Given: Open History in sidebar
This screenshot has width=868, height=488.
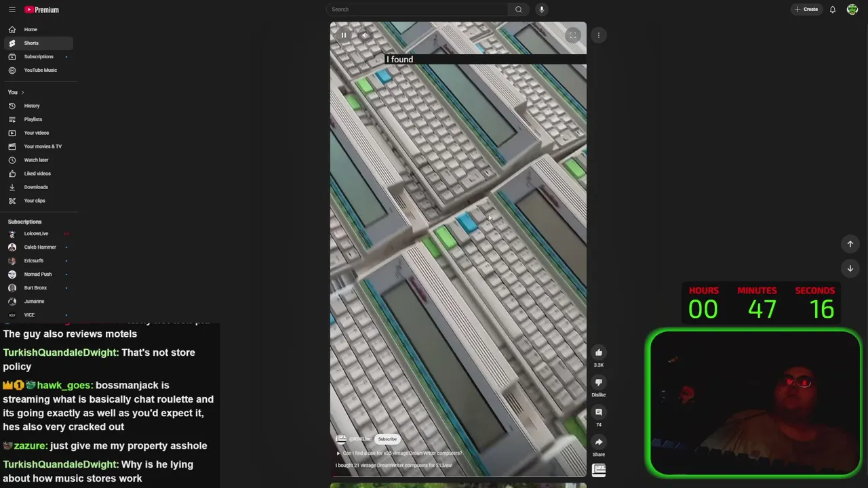Looking at the screenshot, I should tap(39, 106).
